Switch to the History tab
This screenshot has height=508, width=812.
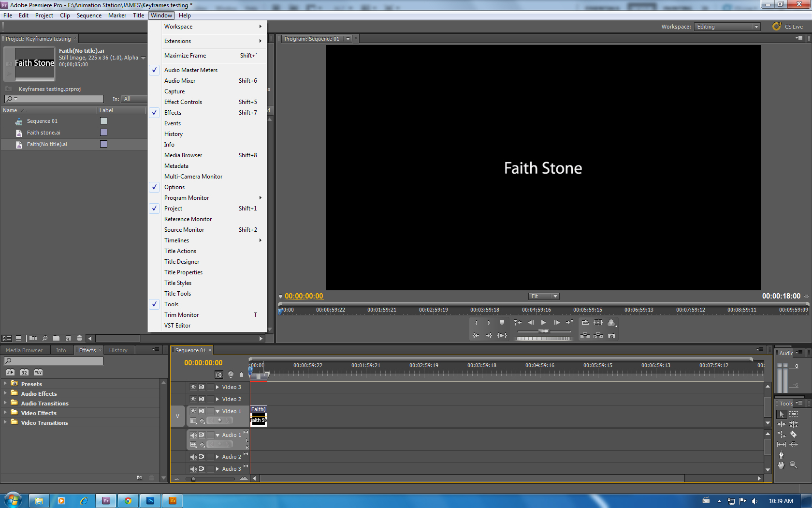pyautogui.click(x=118, y=350)
